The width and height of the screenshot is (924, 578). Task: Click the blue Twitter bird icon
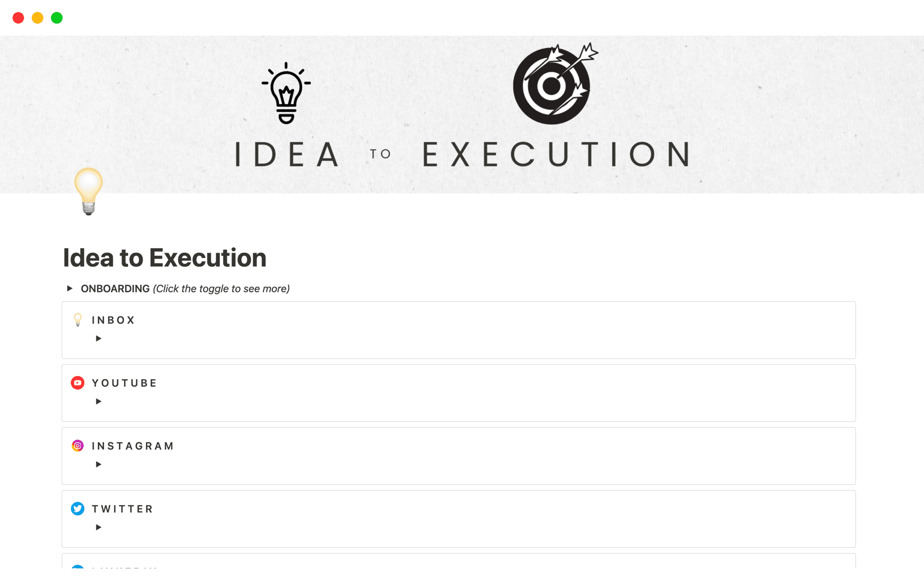(x=77, y=509)
